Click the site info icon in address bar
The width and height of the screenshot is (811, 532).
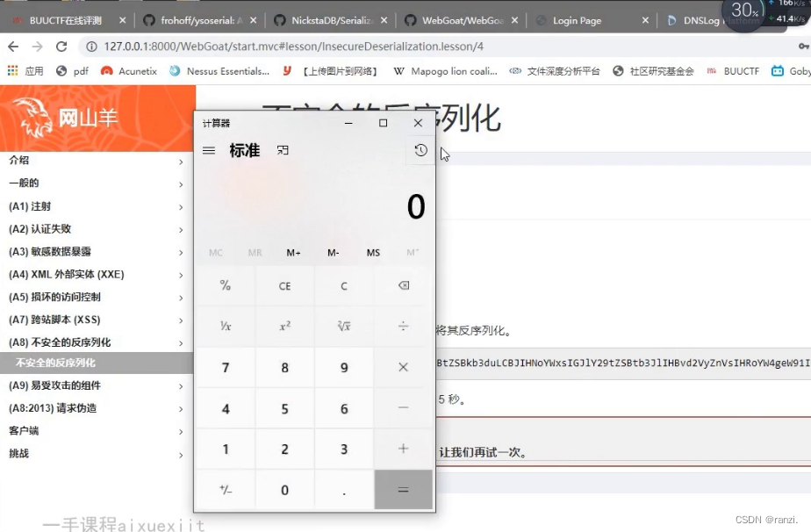(x=91, y=47)
